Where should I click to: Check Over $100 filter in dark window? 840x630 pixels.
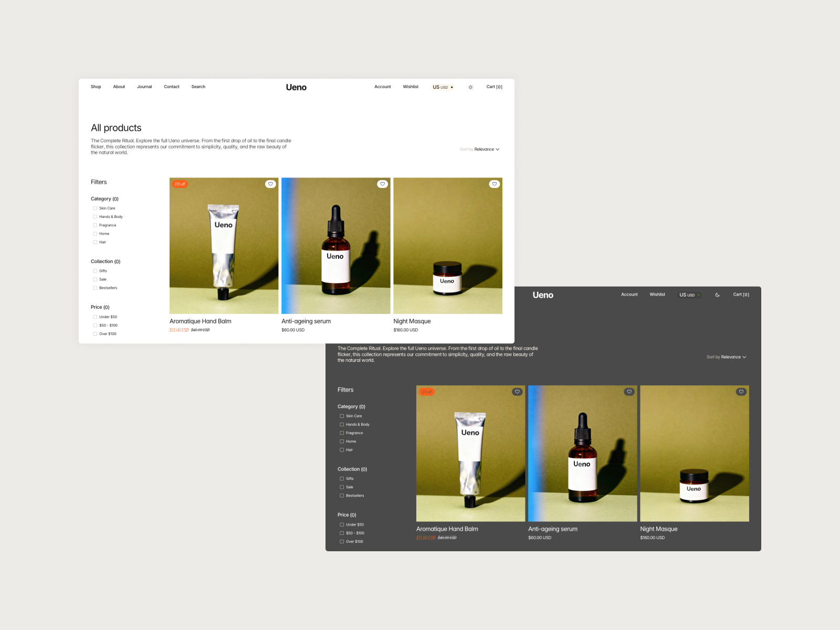pyautogui.click(x=342, y=541)
